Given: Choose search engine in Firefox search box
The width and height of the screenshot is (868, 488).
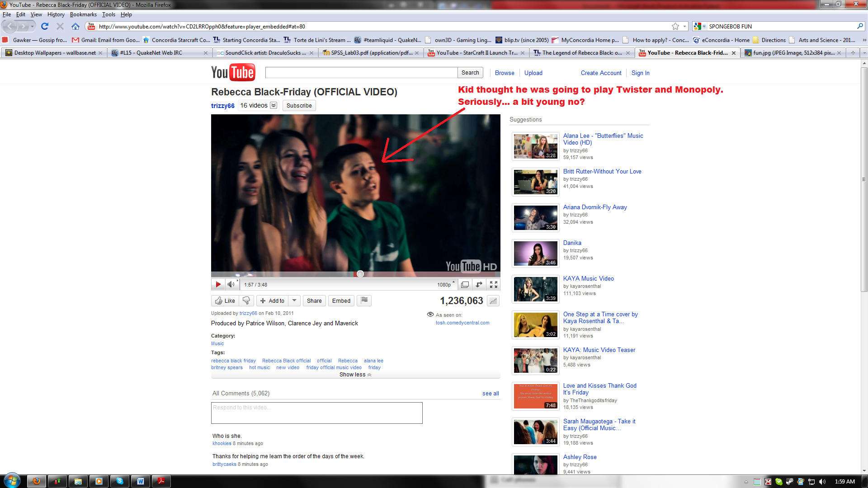Looking at the screenshot, I should click(x=700, y=26).
